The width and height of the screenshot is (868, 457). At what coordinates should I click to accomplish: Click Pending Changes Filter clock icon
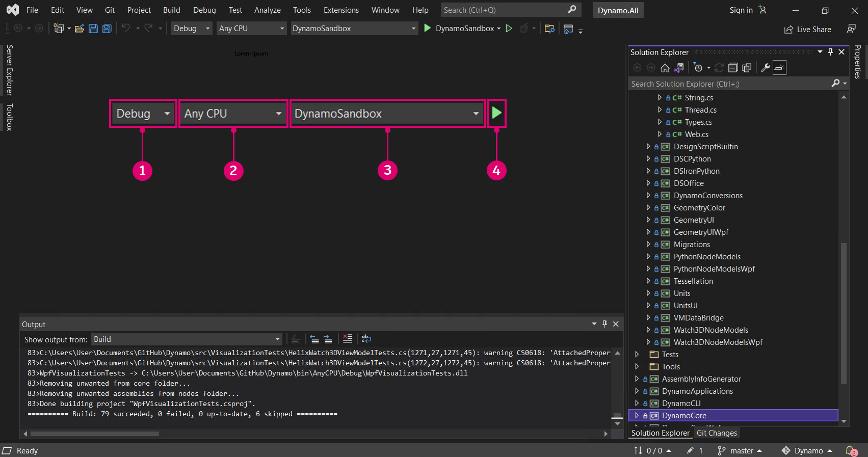point(698,68)
